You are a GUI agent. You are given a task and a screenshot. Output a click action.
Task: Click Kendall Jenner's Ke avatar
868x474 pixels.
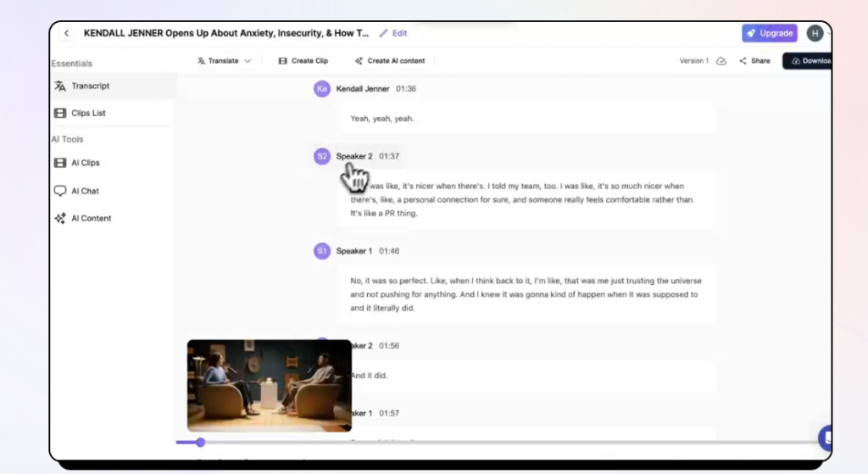[x=321, y=88]
